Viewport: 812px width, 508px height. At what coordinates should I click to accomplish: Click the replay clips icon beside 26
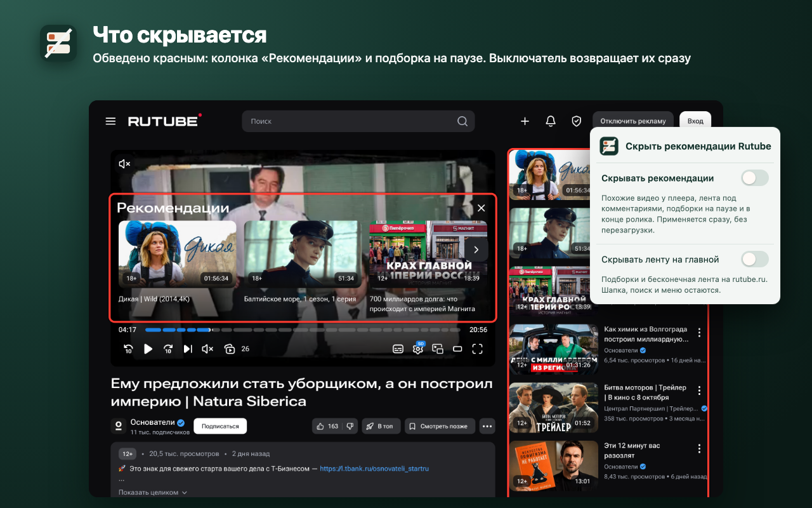[x=230, y=349]
